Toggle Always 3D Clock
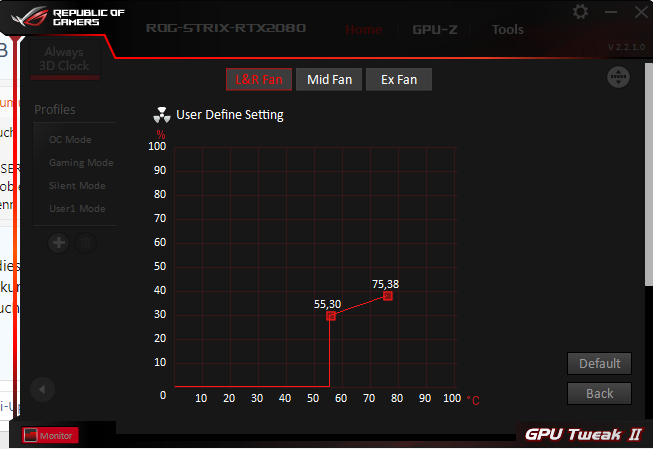This screenshot has height=449, width=653. tap(64, 59)
